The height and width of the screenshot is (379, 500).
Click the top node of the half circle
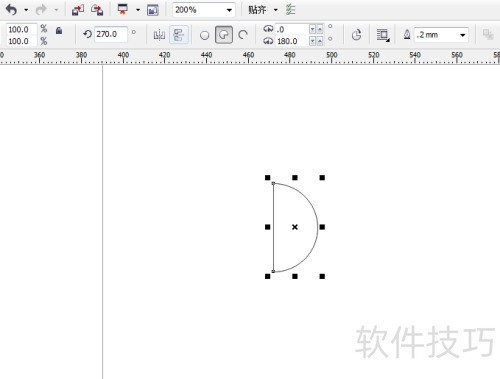273,183
